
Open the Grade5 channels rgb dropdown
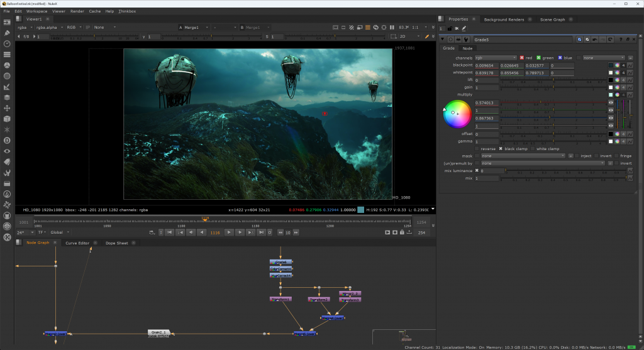click(x=496, y=58)
